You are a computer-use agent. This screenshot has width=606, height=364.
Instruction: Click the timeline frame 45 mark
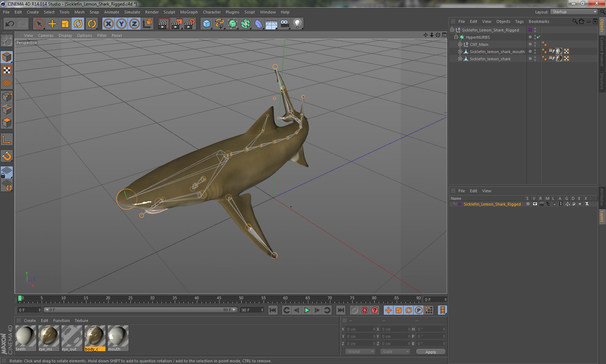pyautogui.click(x=219, y=298)
